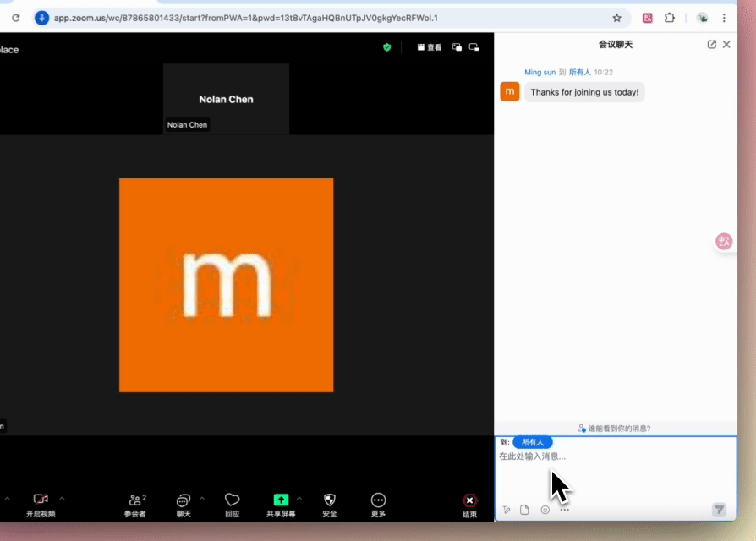Expand the arrow next to 开启视频

tap(62, 498)
